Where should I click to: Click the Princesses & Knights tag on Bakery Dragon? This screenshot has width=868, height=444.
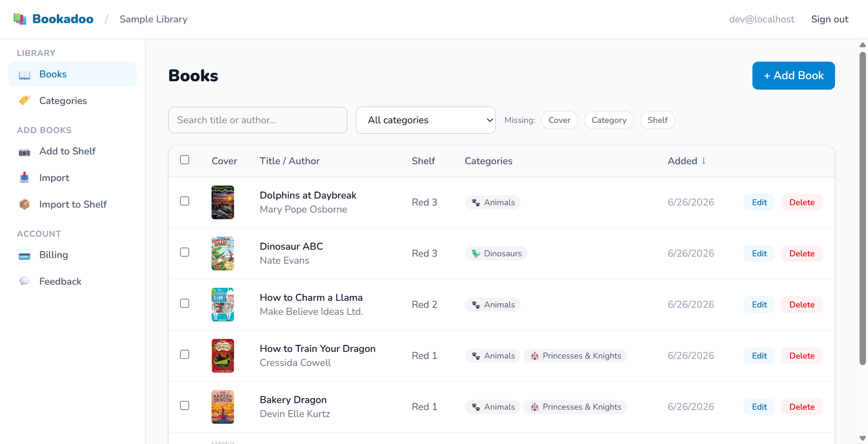click(575, 407)
